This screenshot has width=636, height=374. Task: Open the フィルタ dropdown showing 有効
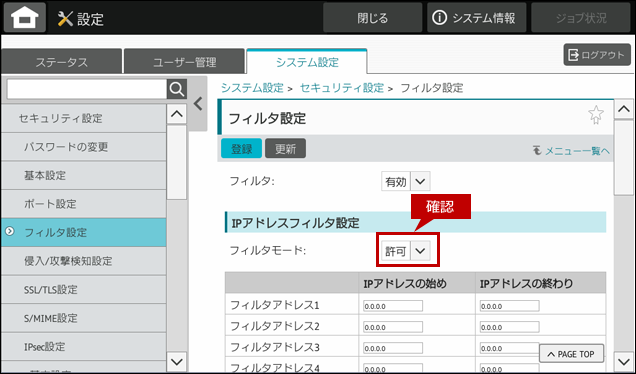(x=406, y=181)
